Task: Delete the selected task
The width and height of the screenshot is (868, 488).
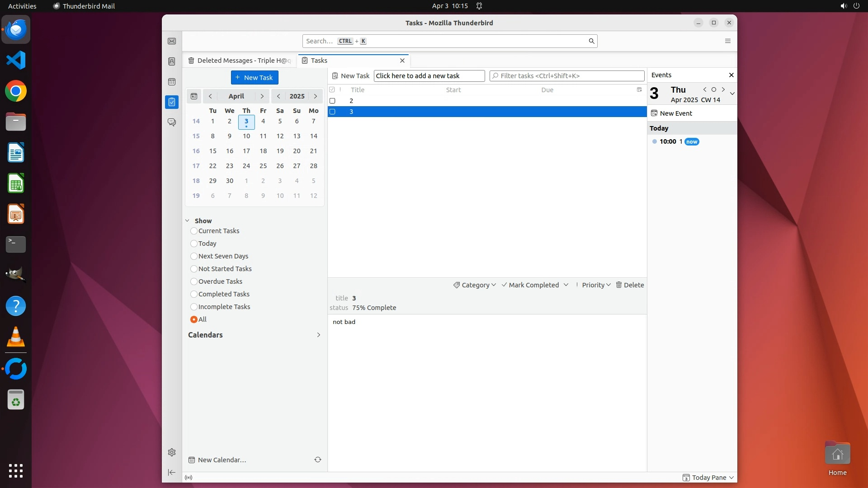Action: click(x=630, y=285)
